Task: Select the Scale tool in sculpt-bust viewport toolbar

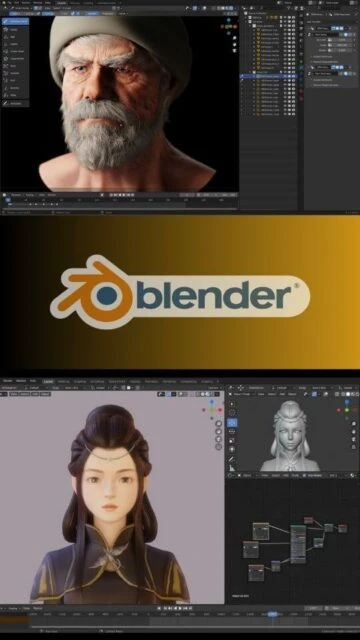Action: [232, 440]
